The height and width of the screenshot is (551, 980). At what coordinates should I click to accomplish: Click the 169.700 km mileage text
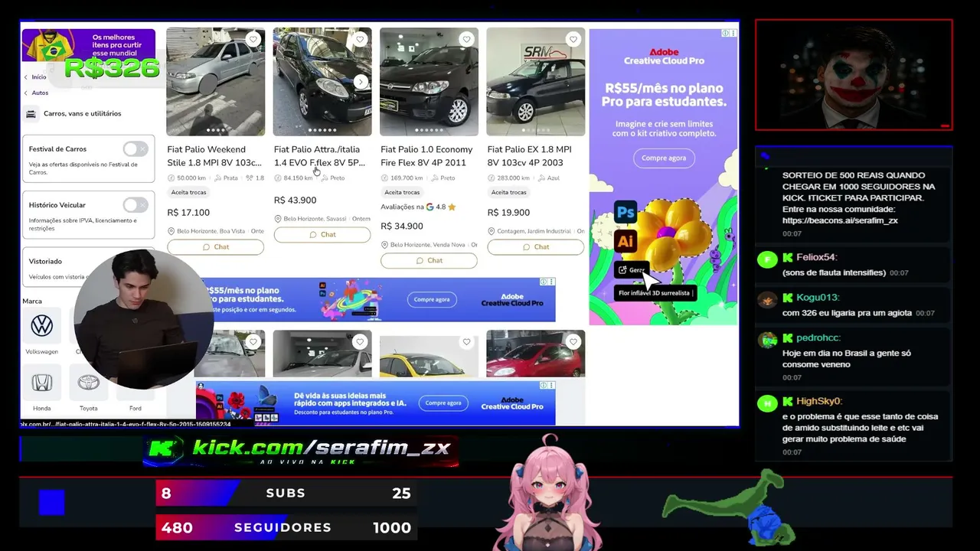tap(407, 178)
